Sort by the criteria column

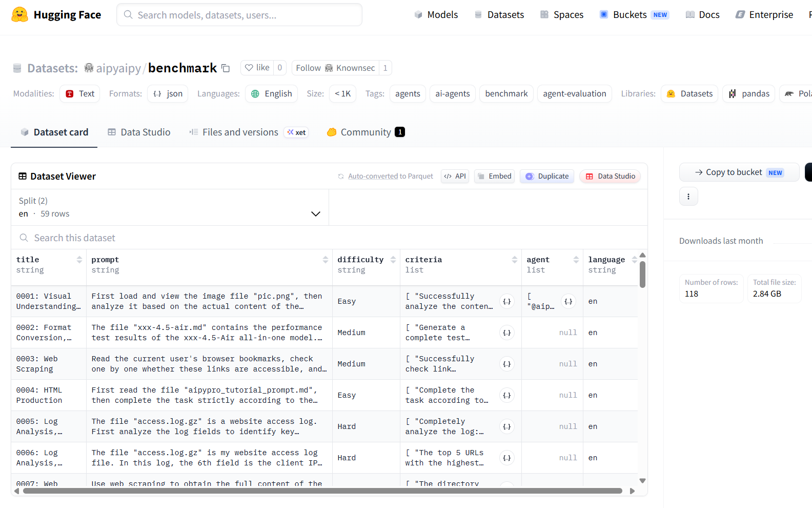[515, 260]
